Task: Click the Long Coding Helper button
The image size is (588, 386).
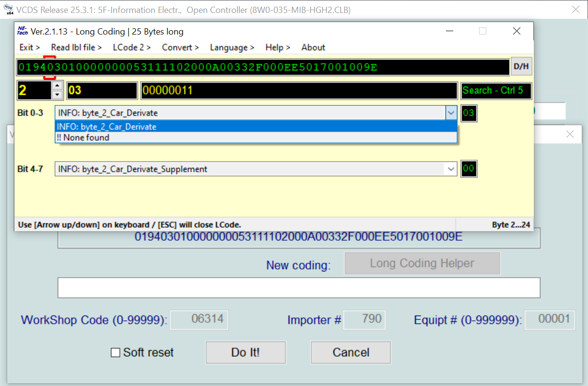Action: click(x=422, y=263)
